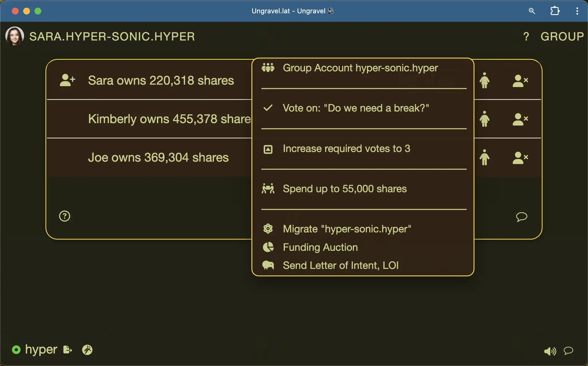Viewport: 588px width, 366px height.
Task: Choose Vote on "Do we need a break?"
Action: pos(356,108)
